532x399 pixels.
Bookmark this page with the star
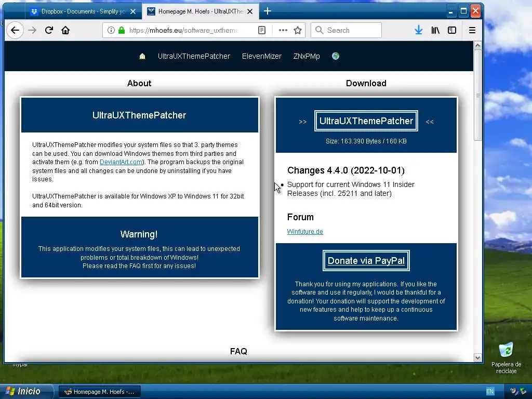[298, 30]
